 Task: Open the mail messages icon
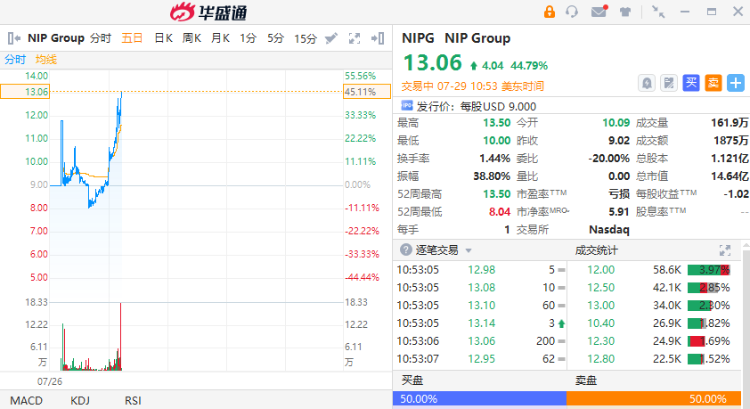pyautogui.click(x=599, y=12)
